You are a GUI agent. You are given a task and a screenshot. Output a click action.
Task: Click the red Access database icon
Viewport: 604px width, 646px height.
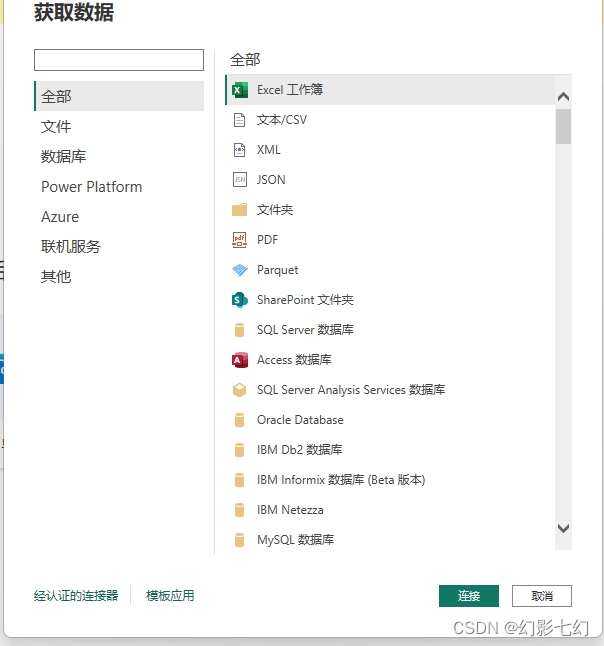[240, 360]
